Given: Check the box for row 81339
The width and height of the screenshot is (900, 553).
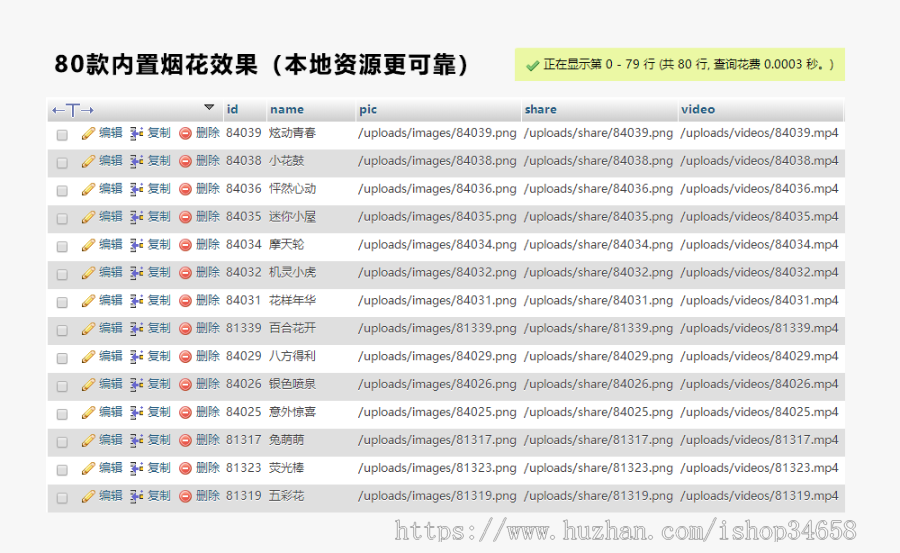Looking at the screenshot, I should [x=62, y=330].
